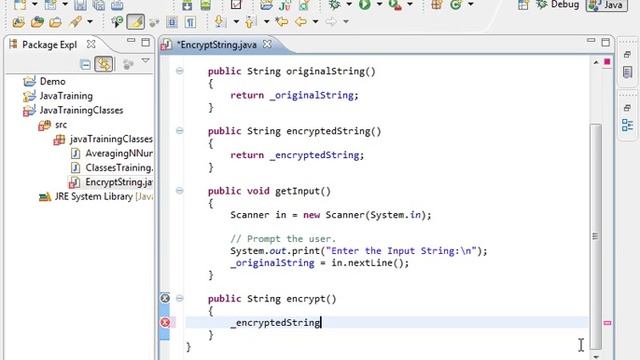Image resolution: width=640 pixels, height=360 pixels.
Task: Close the Package Explorer view tab
Action: tap(91, 44)
